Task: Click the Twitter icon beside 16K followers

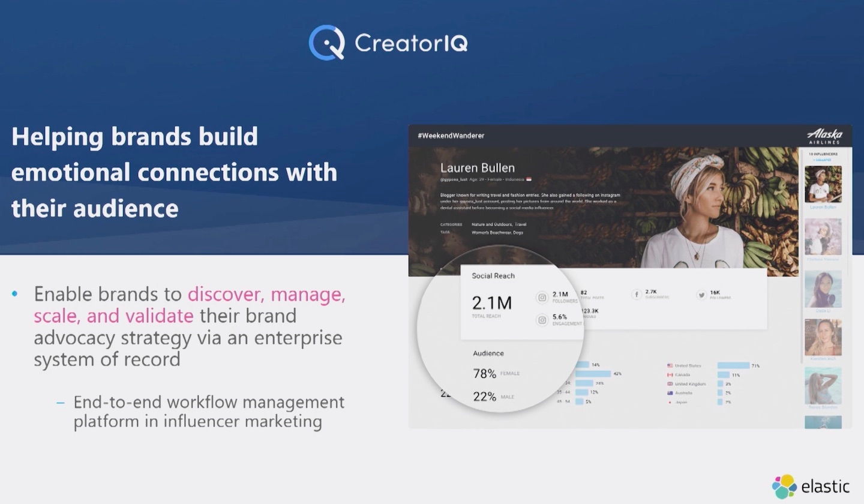Action: 701,295
